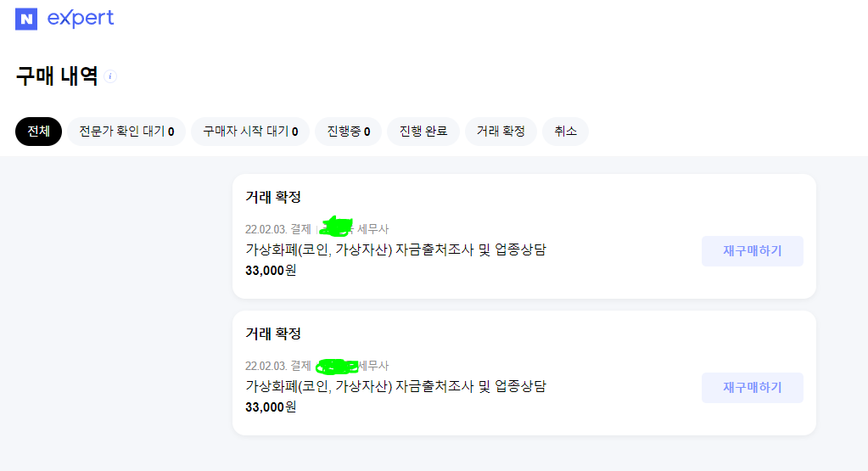Switch to the 진행 완료 tab
Image resolution: width=868 pixels, height=471 pixels.
pyautogui.click(x=423, y=132)
